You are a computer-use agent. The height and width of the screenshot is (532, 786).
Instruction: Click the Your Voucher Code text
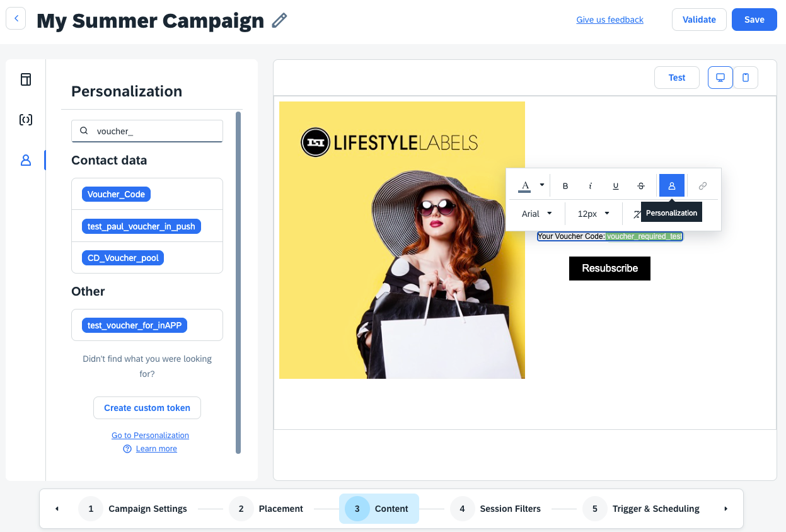pos(571,236)
